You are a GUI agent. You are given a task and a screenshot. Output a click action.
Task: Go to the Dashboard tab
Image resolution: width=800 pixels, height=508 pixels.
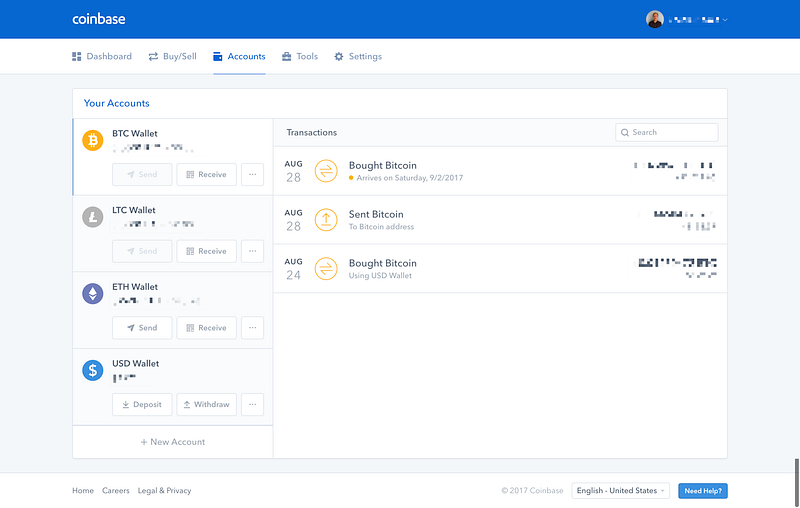click(x=102, y=56)
